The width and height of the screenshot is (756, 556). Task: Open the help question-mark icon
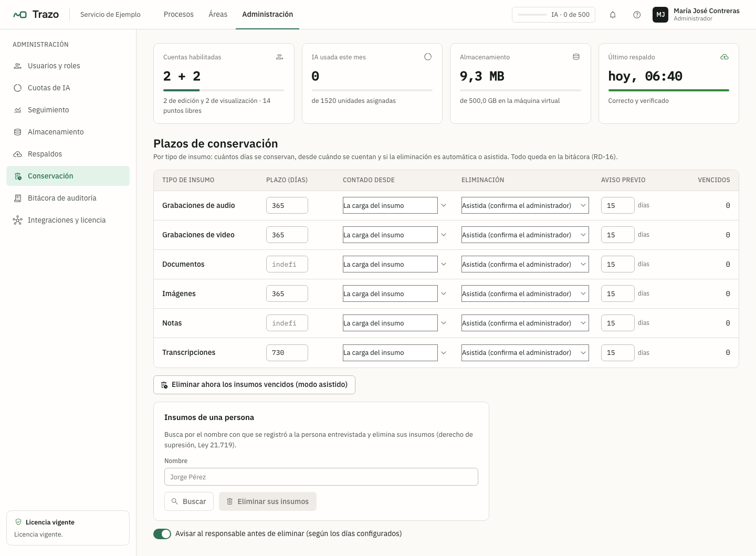pos(637,15)
